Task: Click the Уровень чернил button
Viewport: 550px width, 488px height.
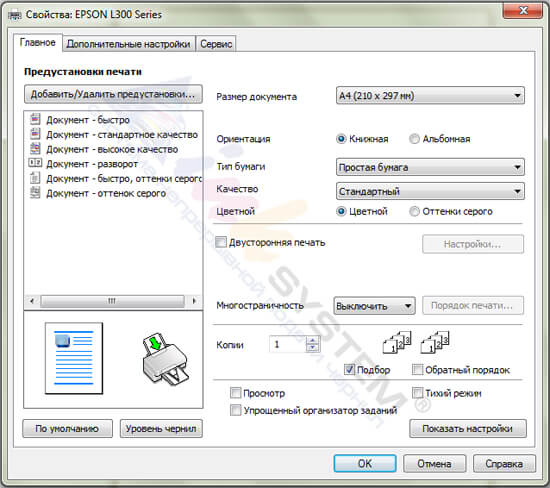Action: pyautogui.click(x=161, y=428)
